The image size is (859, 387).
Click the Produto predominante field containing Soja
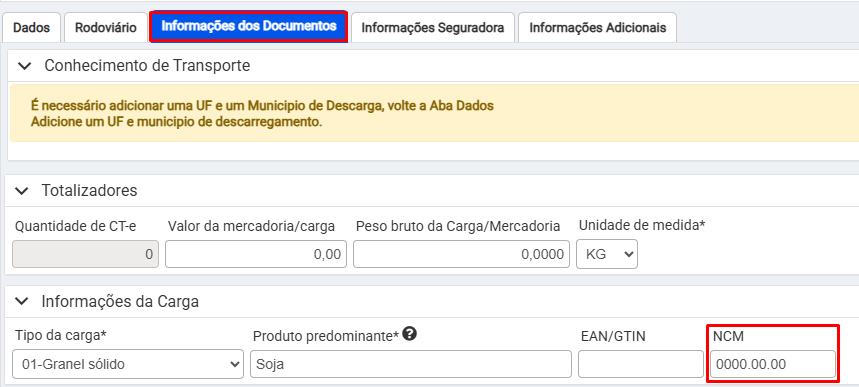coord(411,364)
